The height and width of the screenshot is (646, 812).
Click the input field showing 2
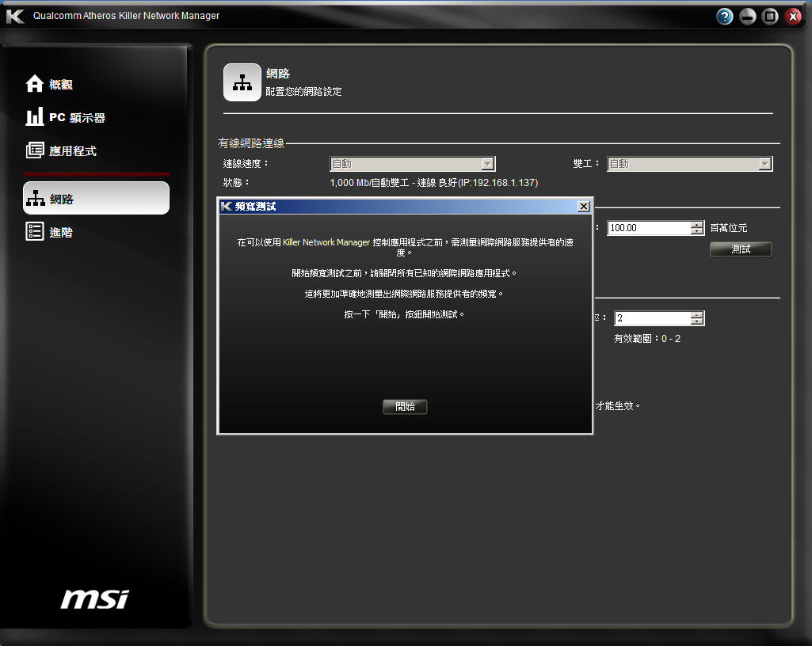point(653,317)
